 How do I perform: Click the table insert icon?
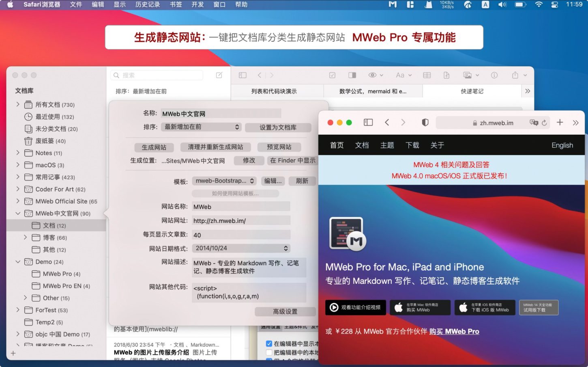427,75
